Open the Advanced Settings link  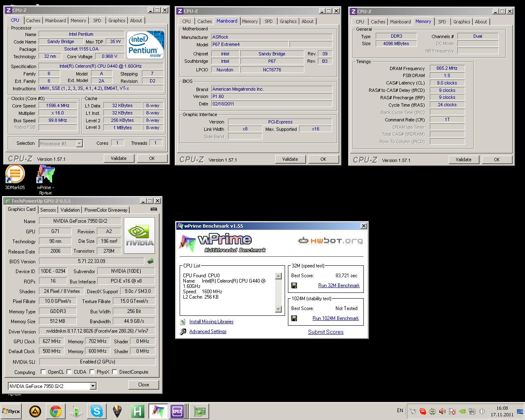click(208, 332)
